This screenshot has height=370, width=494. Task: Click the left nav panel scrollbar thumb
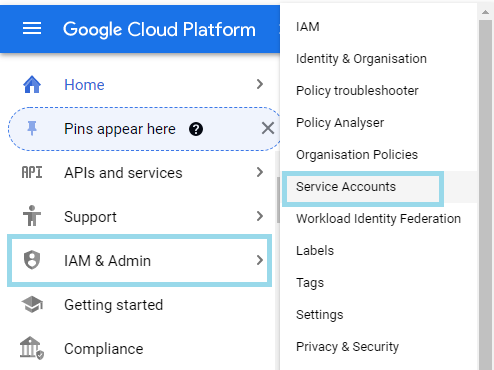(x=278, y=200)
